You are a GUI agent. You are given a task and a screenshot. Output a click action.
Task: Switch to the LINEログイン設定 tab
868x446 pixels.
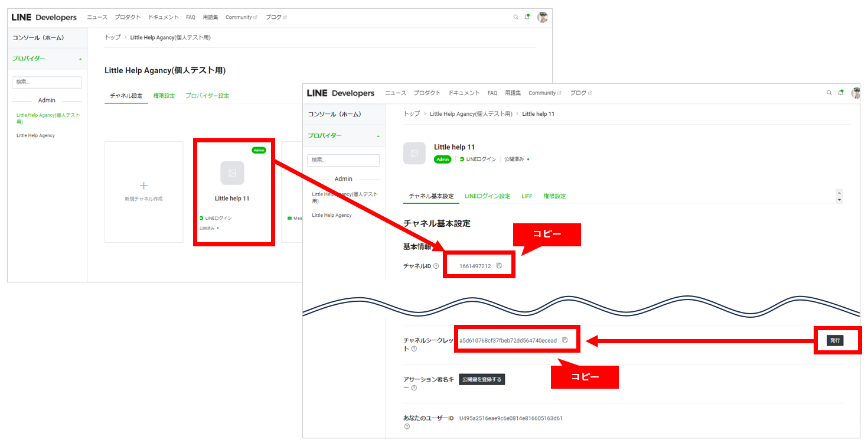pos(487,196)
